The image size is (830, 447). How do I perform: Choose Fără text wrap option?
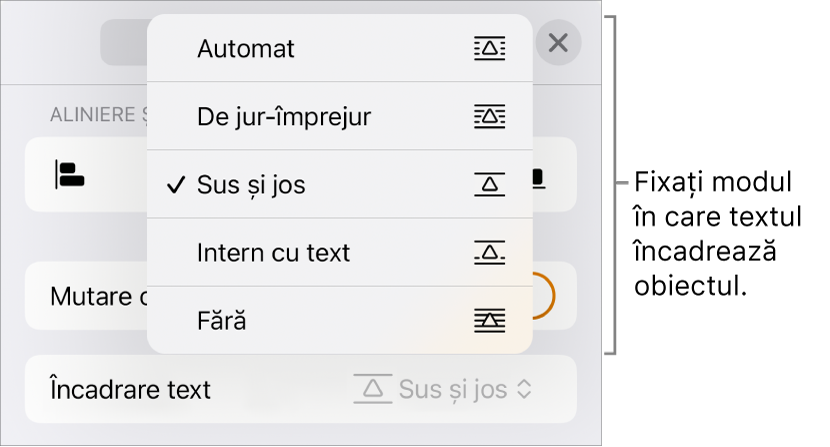tap(339, 320)
